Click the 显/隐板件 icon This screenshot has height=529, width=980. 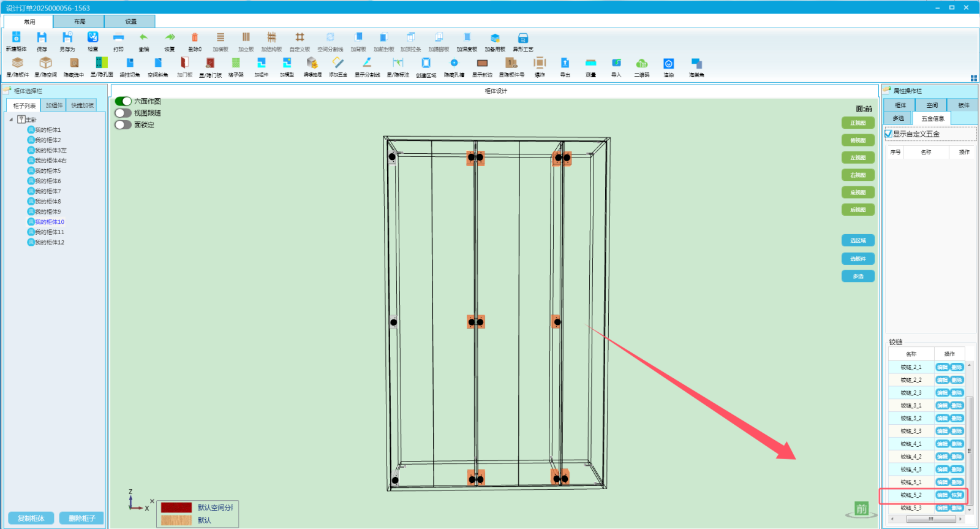coord(18,63)
